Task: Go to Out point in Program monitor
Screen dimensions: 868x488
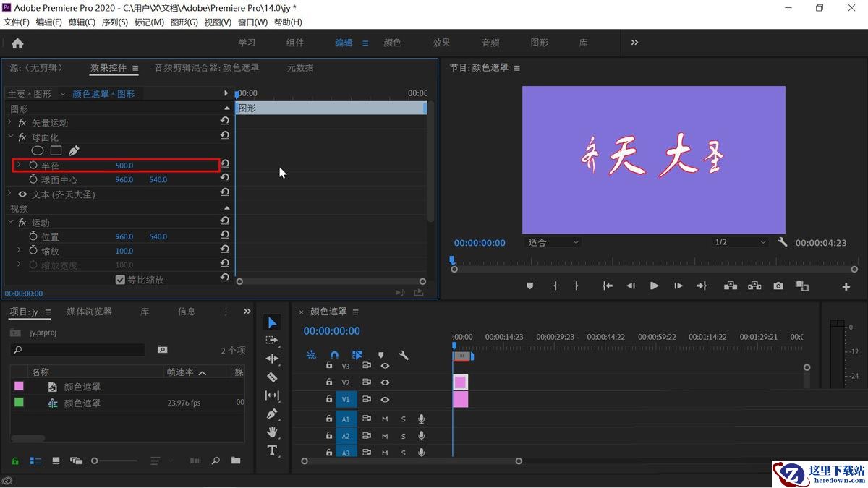Action: (x=701, y=286)
